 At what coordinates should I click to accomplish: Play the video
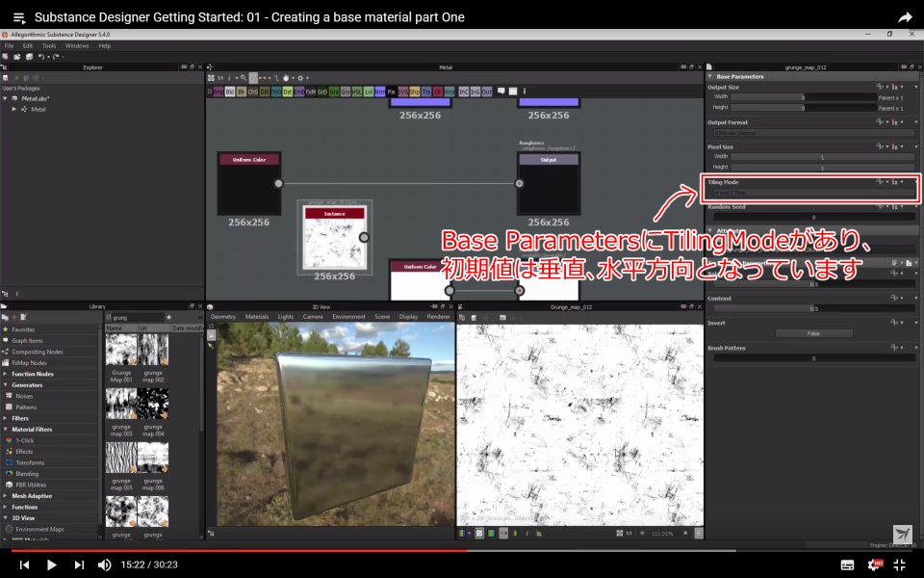click(x=51, y=565)
